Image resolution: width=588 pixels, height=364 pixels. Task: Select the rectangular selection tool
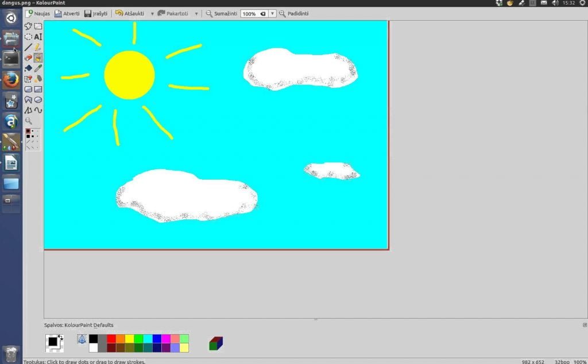[x=38, y=26]
